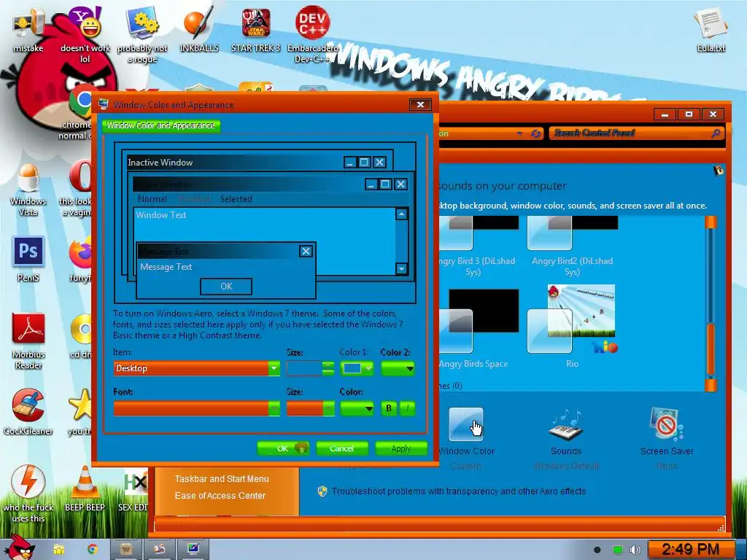Open the Color 1 dropdown
747x560 pixels.
pyautogui.click(x=356, y=368)
